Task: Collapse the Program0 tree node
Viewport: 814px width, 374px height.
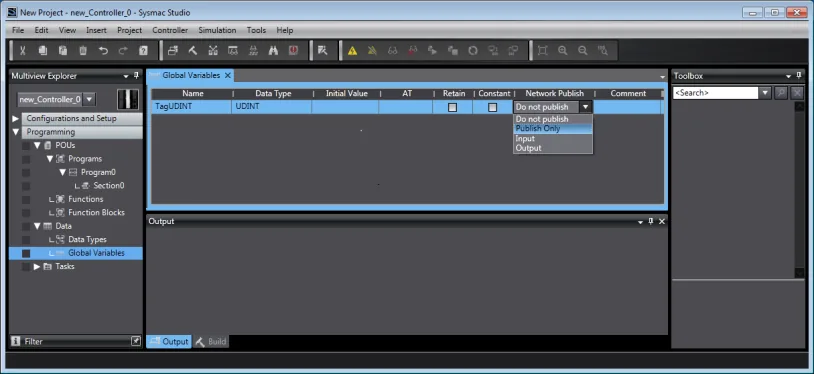Action: point(62,172)
